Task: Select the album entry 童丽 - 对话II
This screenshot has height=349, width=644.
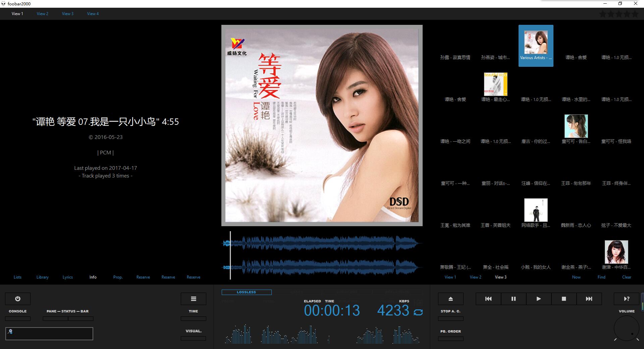Action: 496,183
